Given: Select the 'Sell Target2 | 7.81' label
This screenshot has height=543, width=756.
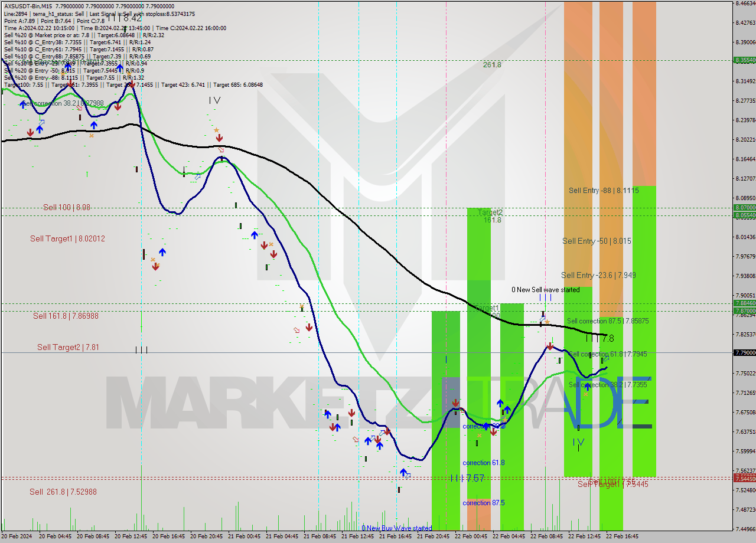Looking at the screenshot, I should tap(68, 348).
